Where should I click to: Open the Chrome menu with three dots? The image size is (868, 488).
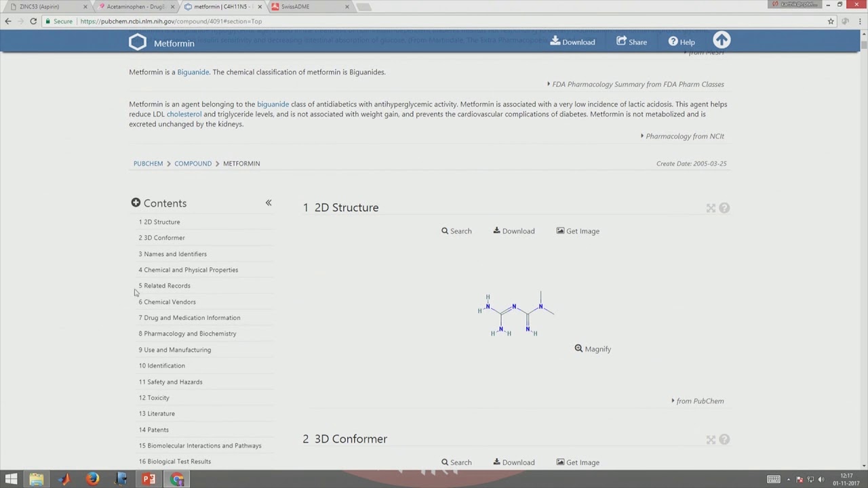coord(860,21)
